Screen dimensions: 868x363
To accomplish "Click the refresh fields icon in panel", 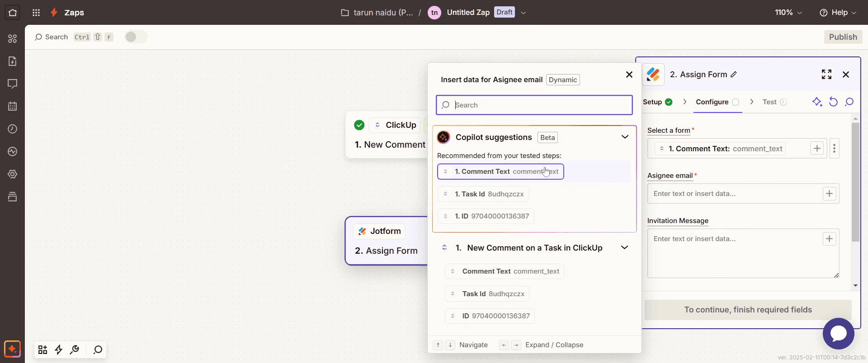I will pyautogui.click(x=833, y=102).
